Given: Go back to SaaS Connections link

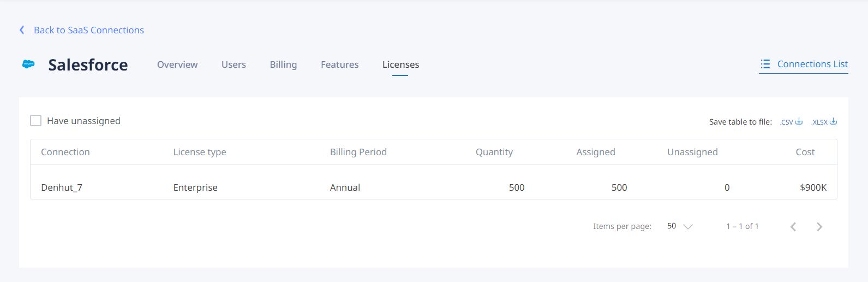Looking at the screenshot, I should [x=89, y=30].
